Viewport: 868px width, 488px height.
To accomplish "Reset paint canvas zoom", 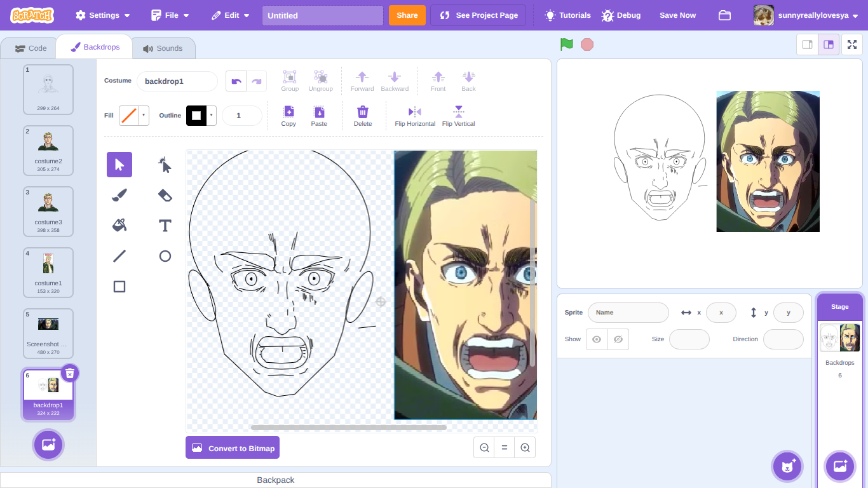I will point(505,447).
